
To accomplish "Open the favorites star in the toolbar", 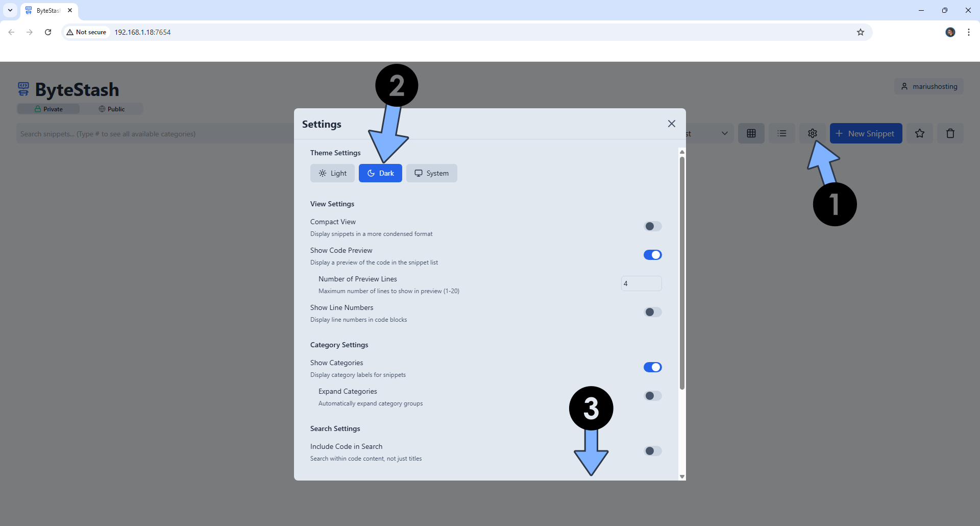I will (x=920, y=133).
